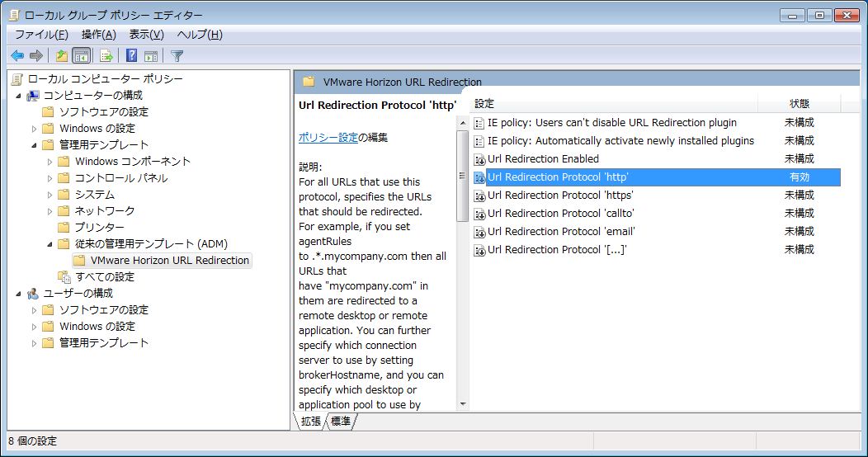Select Url Redirection Protocol 'callto' setting row
This screenshot has height=457, width=868.
(x=657, y=214)
